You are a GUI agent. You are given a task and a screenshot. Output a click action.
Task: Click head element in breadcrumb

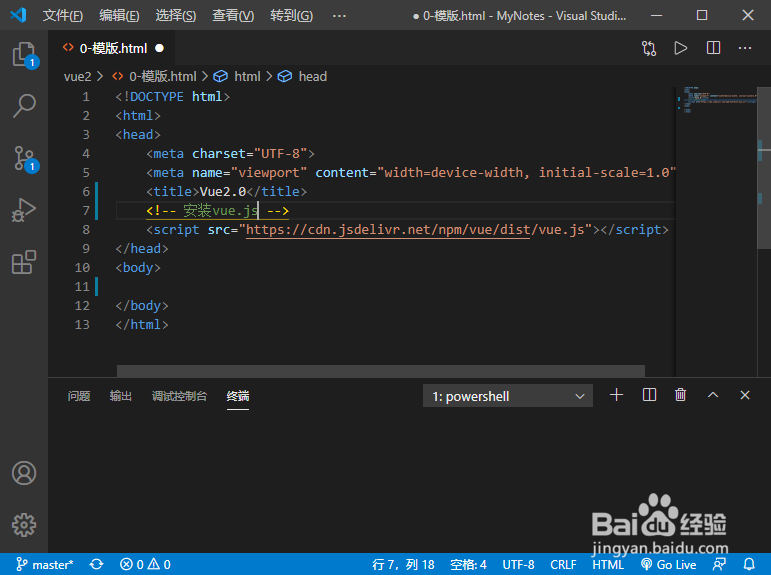point(313,76)
